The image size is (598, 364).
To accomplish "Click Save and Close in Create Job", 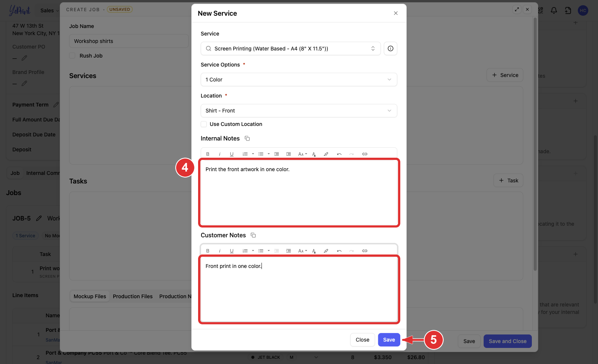I will tap(508, 341).
